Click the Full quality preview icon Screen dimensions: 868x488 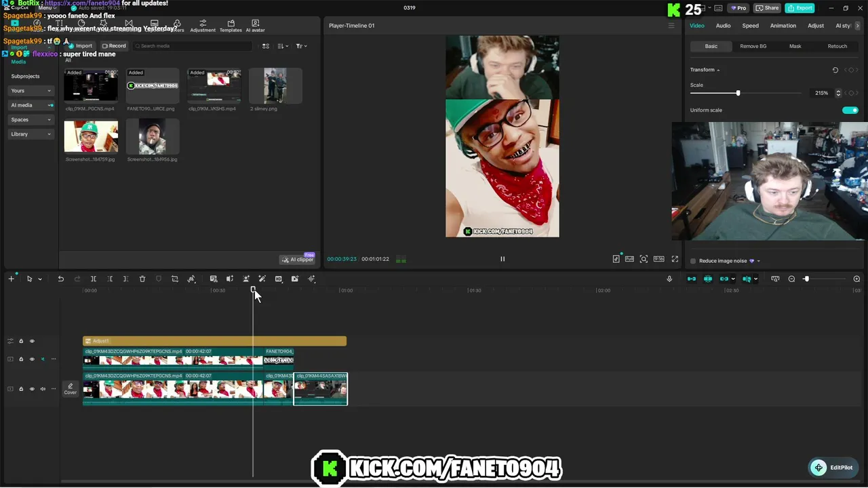click(629, 259)
